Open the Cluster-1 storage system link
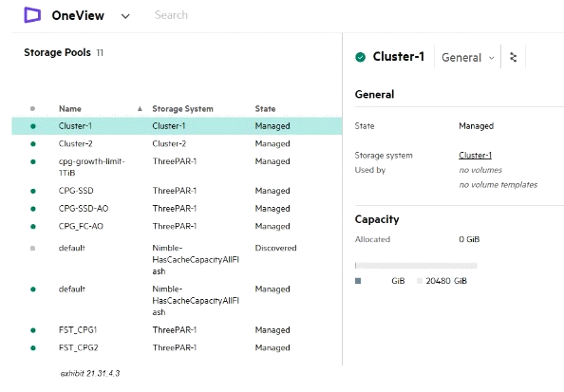The image size is (564, 392). pos(475,155)
